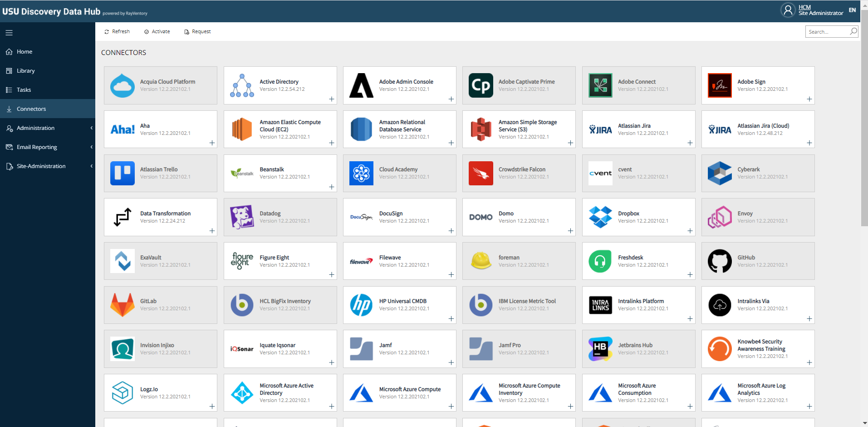Click the Jetbrains Hub card title
The image size is (868, 427).
point(635,345)
